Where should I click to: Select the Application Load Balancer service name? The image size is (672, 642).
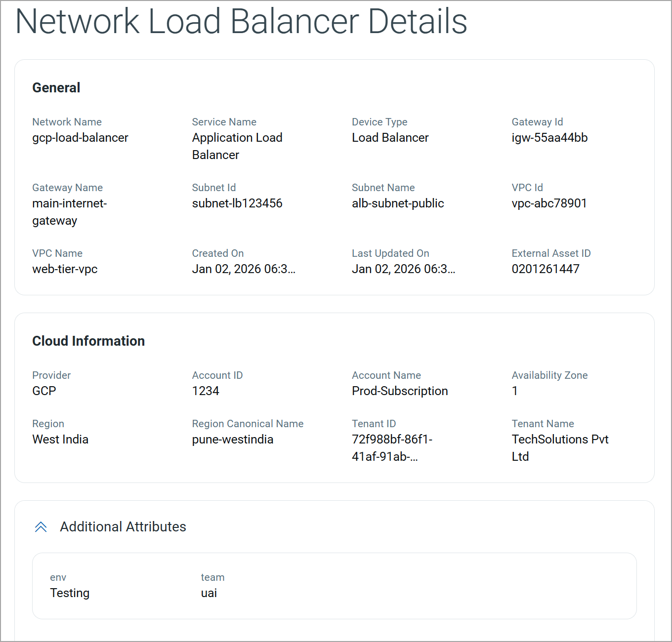click(x=237, y=146)
